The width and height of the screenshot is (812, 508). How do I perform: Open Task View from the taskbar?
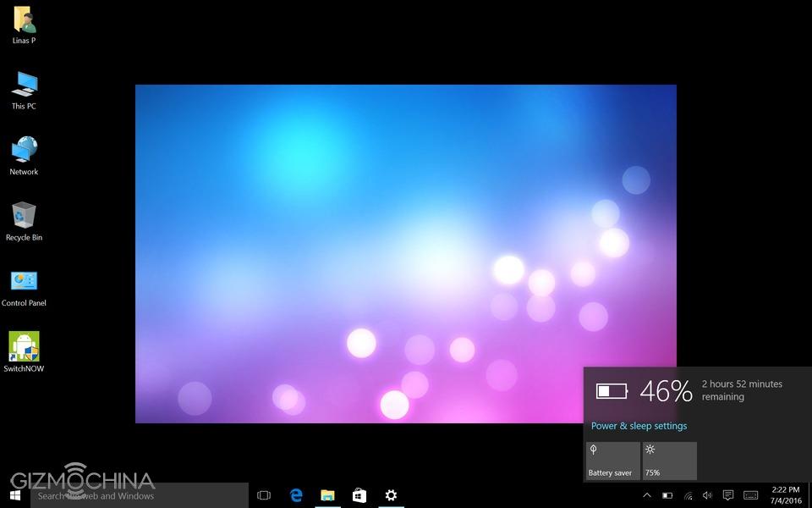[x=264, y=495]
